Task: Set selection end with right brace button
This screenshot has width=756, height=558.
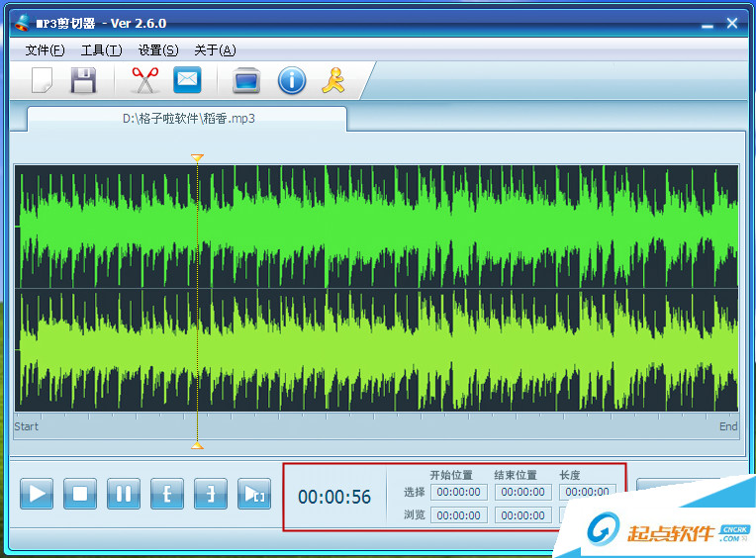Action: pyautogui.click(x=210, y=494)
